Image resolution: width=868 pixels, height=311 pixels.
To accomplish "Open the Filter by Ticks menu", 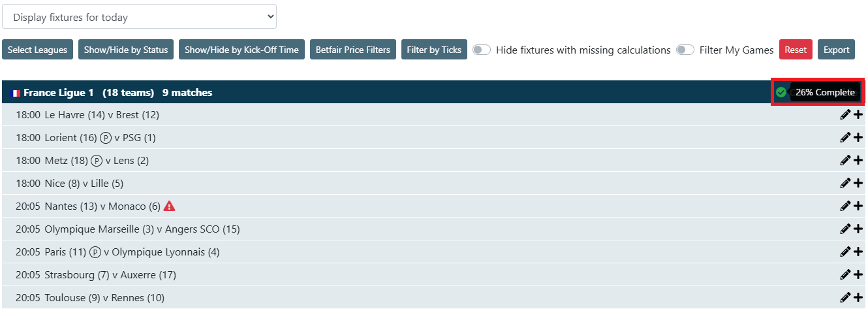I will (x=434, y=50).
